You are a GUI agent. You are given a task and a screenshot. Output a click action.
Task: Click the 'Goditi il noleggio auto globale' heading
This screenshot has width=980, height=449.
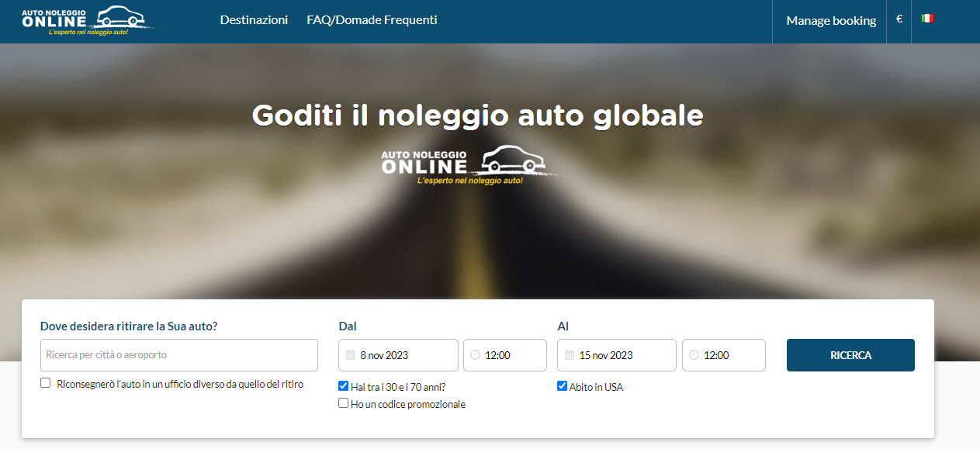(x=478, y=116)
